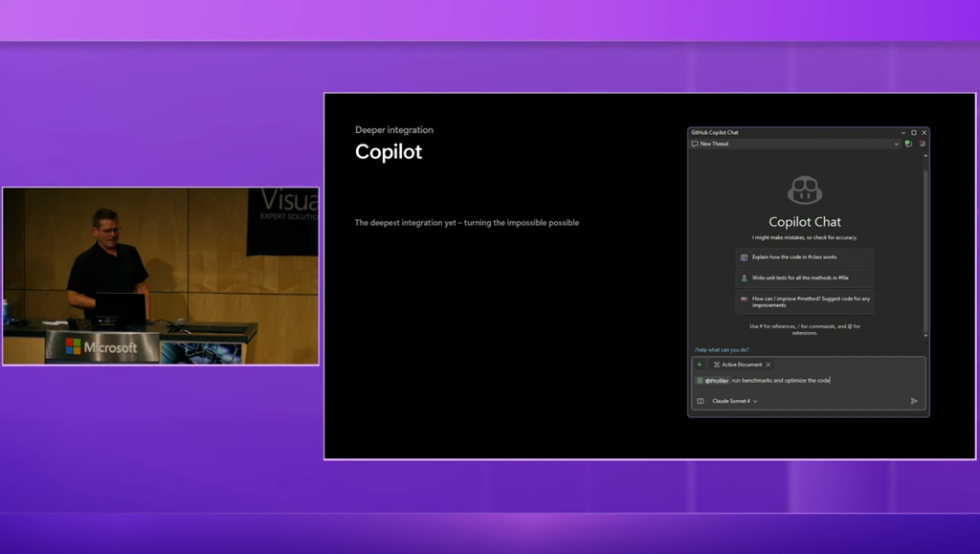The width and height of the screenshot is (980, 554).
Task: Open the Claude Sonnet 4 model dropdown
Action: (735, 401)
